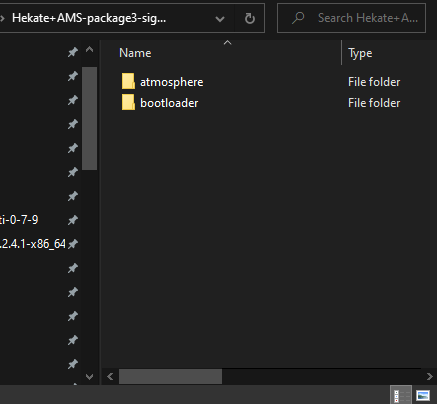The height and width of the screenshot is (404, 437).
Task: Select the atmosphere folder icon
Action: pos(128,82)
